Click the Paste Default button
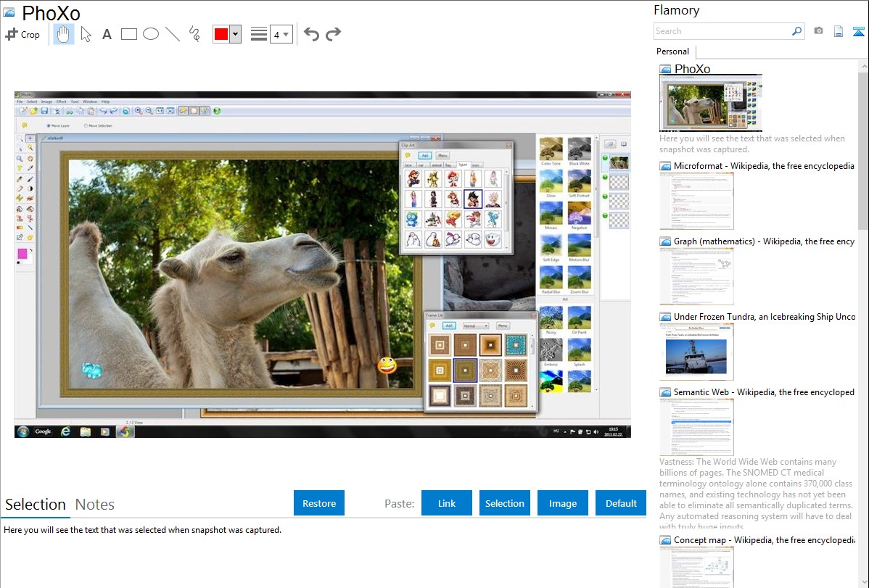The width and height of the screenshot is (869, 588). pyautogui.click(x=621, y=503)
